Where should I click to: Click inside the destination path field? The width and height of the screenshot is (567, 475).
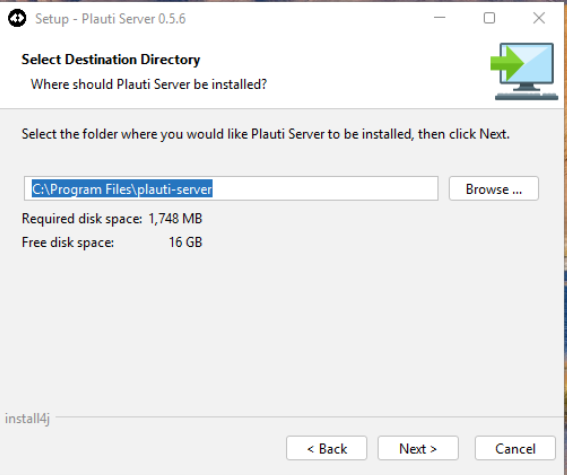(x=231, y=189)
